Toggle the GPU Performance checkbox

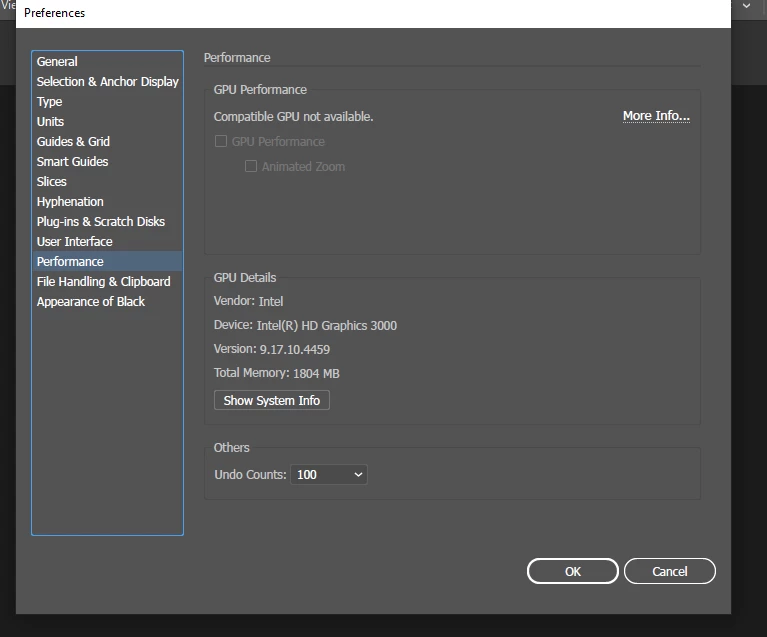(x=221, y=141)
